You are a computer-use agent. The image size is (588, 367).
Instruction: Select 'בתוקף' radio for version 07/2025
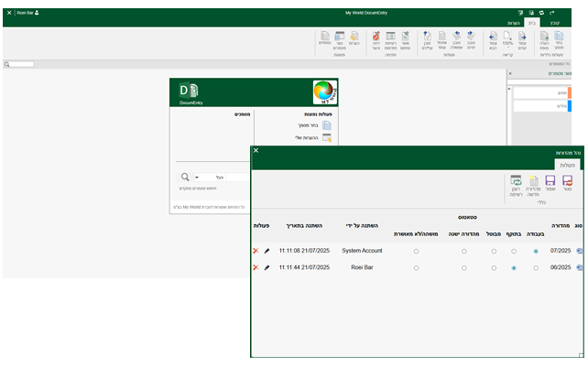pyautogui.click(x=513, y=251)
